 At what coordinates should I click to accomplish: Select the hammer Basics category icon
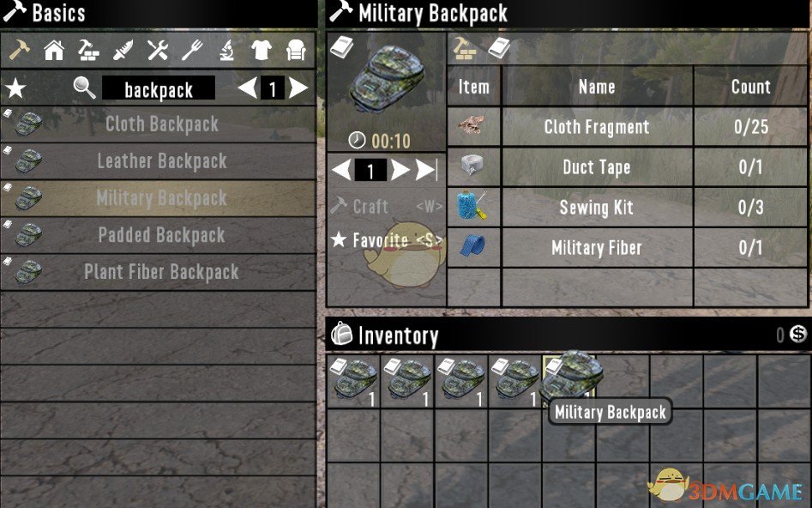pos(19,51)
